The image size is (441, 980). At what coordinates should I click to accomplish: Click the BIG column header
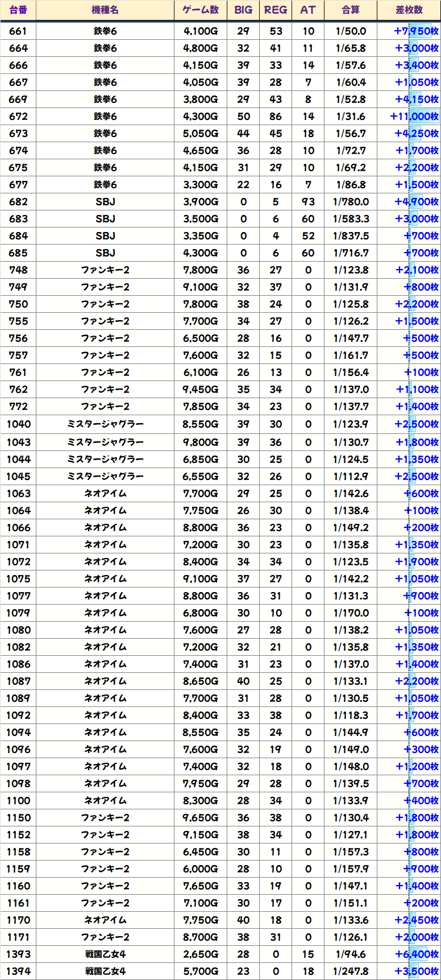coord(243,10)
